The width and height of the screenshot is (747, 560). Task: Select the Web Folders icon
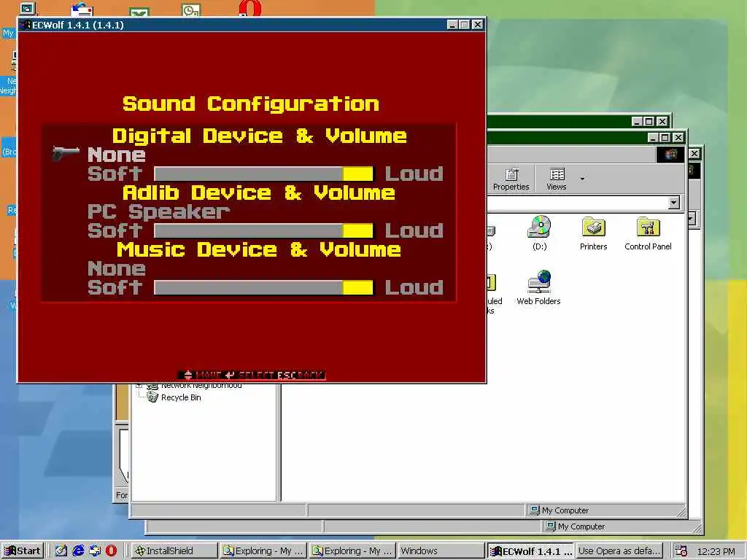click(x=539, y=287)
